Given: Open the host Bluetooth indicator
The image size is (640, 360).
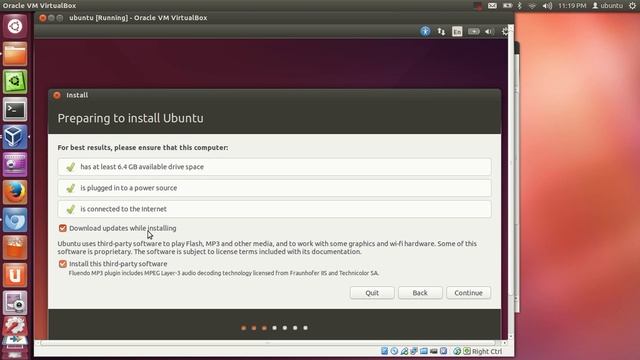Looking at the screenshot, I should tap(520, 6).
